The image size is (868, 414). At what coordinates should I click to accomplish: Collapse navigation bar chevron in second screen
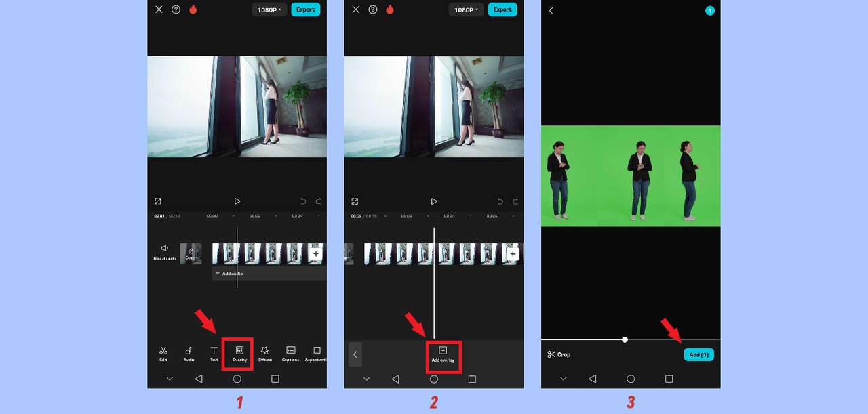point(366,379)
